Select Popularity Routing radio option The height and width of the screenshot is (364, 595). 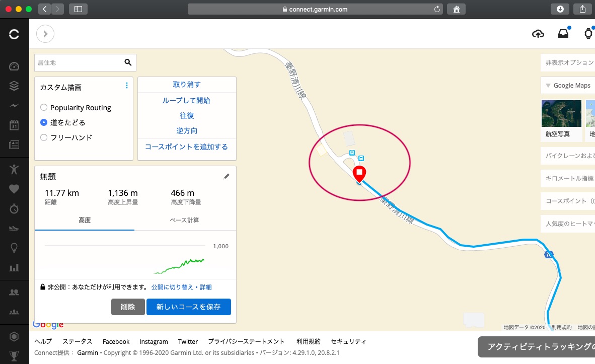(44, 107)
